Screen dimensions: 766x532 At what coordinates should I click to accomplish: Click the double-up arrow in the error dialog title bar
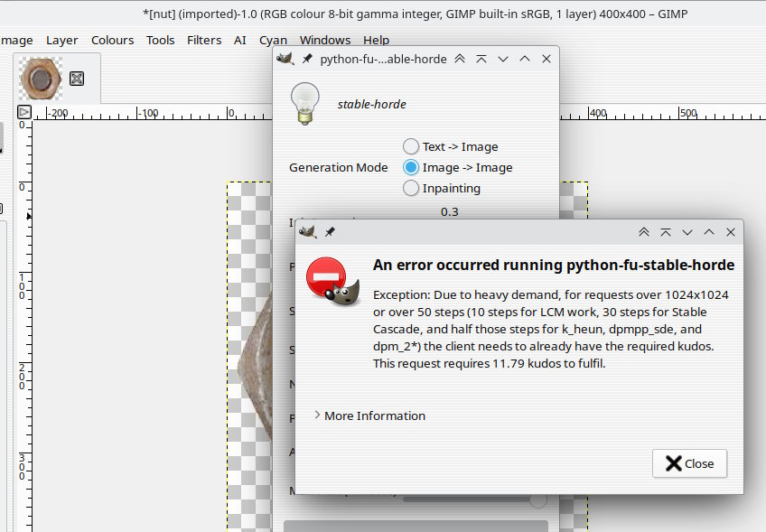[644, 232]
